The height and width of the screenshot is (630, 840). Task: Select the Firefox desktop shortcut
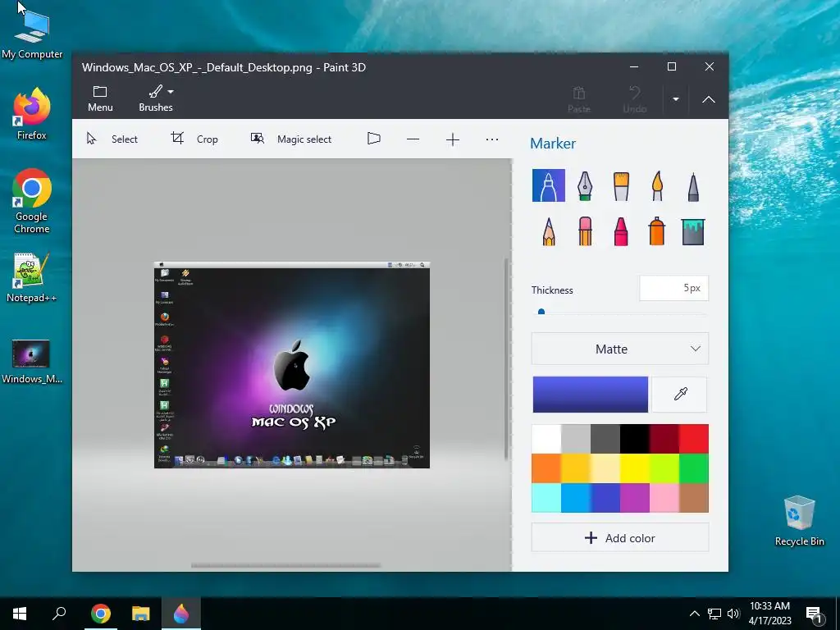coord(32,113)
